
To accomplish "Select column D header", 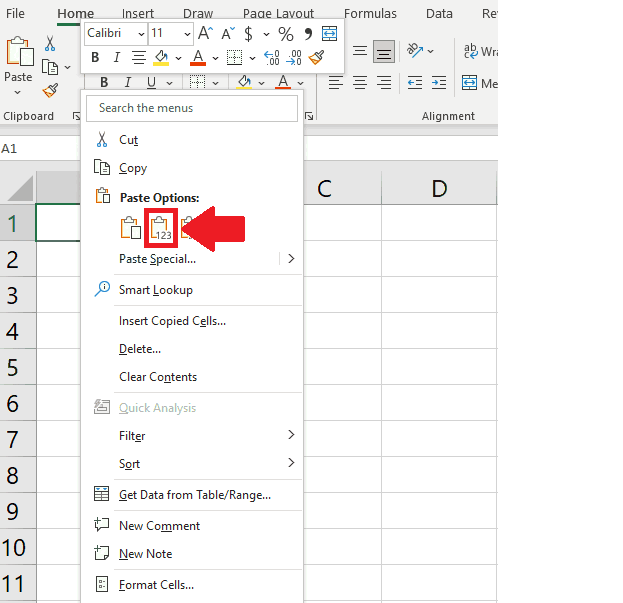I will pos(439,188).
